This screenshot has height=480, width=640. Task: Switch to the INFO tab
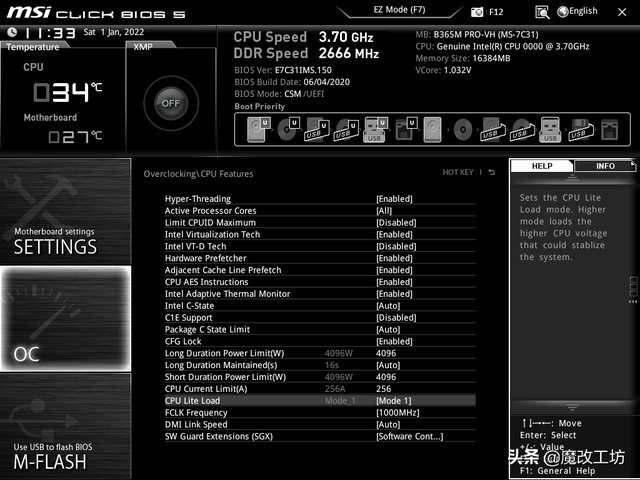[605, 166]
